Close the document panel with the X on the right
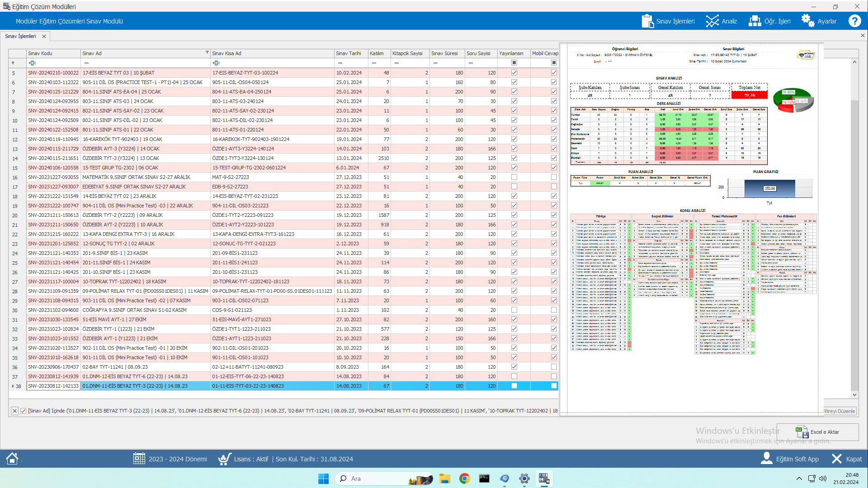Viewport: 868px width, 488px height. click(x=863, y=36)
